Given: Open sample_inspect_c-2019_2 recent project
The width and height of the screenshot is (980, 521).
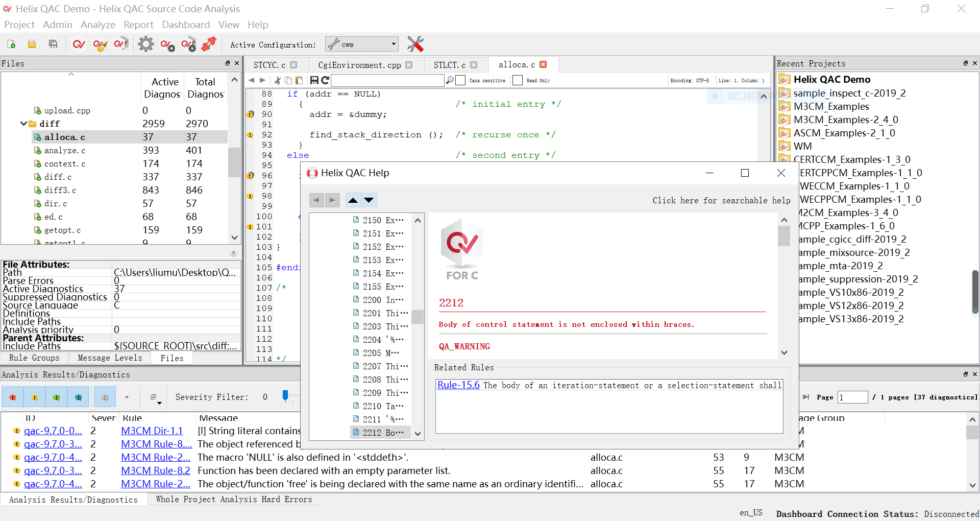Looking at the screenshot, I should point(849,93).
